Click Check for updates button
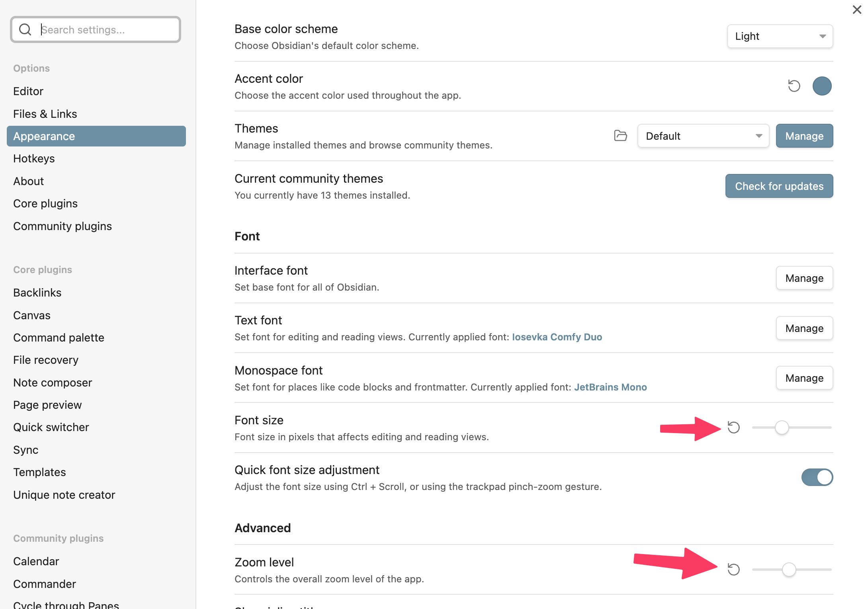Screen dimensions: 868x609 click(779, 186)
